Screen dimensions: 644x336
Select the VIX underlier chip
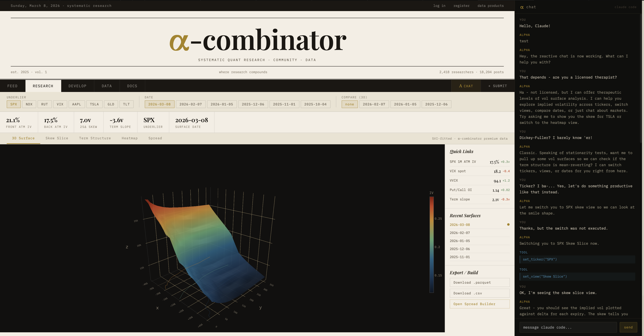pos(60,104)
